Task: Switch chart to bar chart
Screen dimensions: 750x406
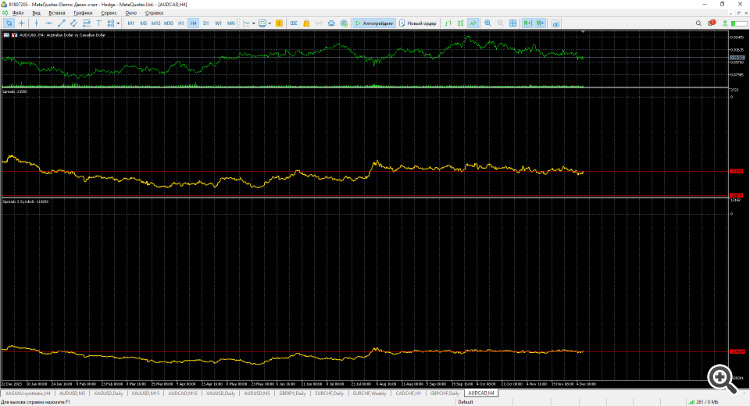Action: coord(448,23)
